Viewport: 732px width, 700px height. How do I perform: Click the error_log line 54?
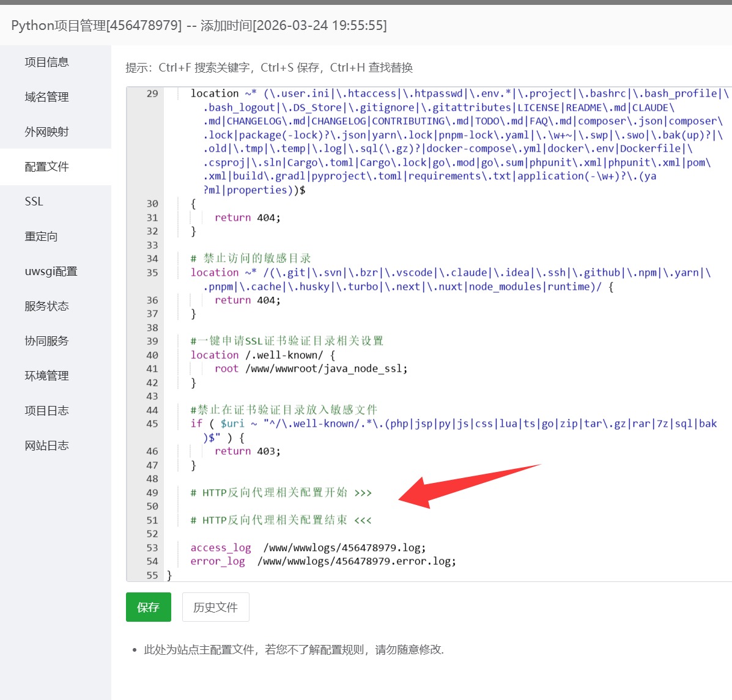click(x=323, y=561)
